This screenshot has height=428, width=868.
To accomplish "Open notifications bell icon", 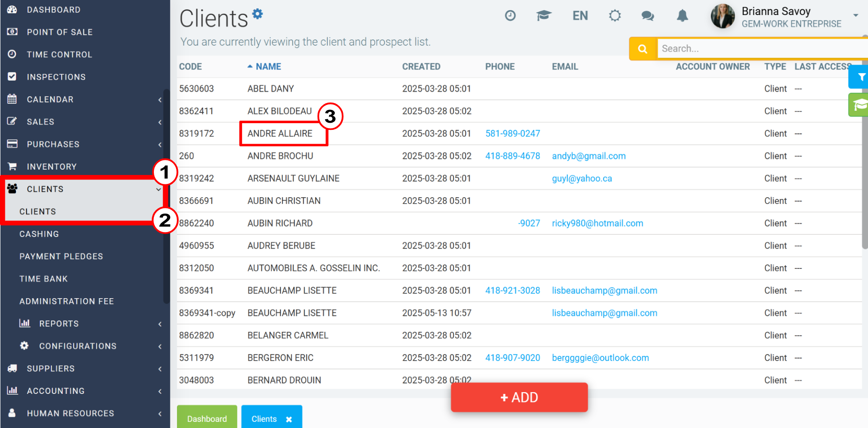I will (x=682, y=16).
